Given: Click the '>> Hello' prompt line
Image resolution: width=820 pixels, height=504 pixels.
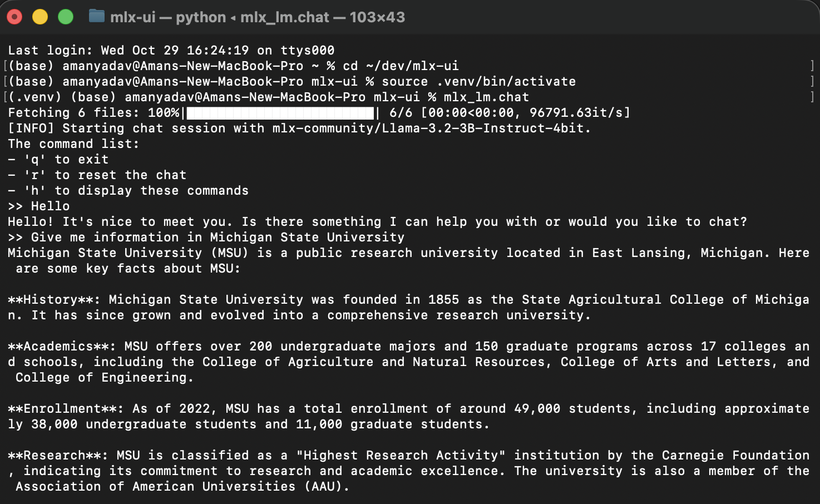Looking at the screenshot, I should [x=39, y=206].
